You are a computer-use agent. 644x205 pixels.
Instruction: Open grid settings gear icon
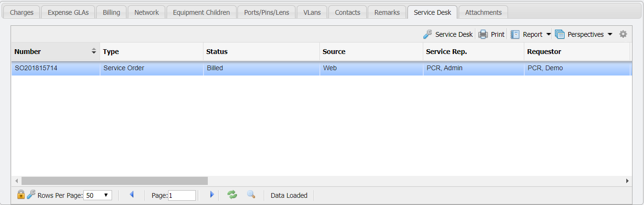[623, 34]
